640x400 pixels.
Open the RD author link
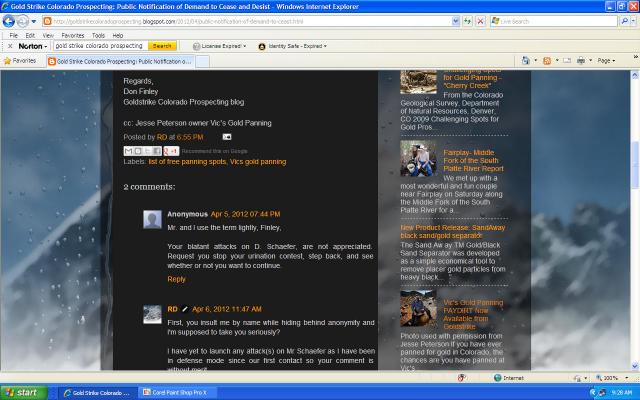point(162,137)
